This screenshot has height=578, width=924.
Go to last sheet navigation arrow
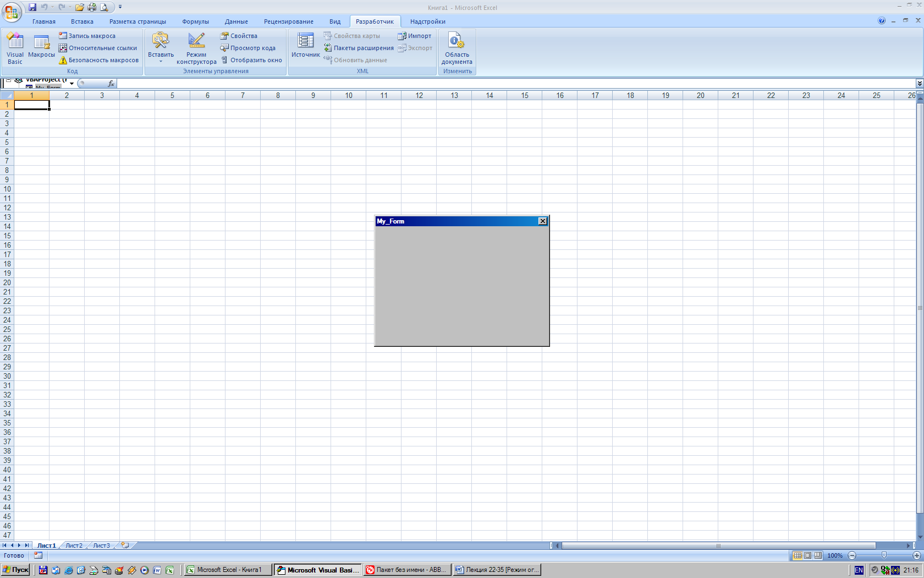pos(26,546)
